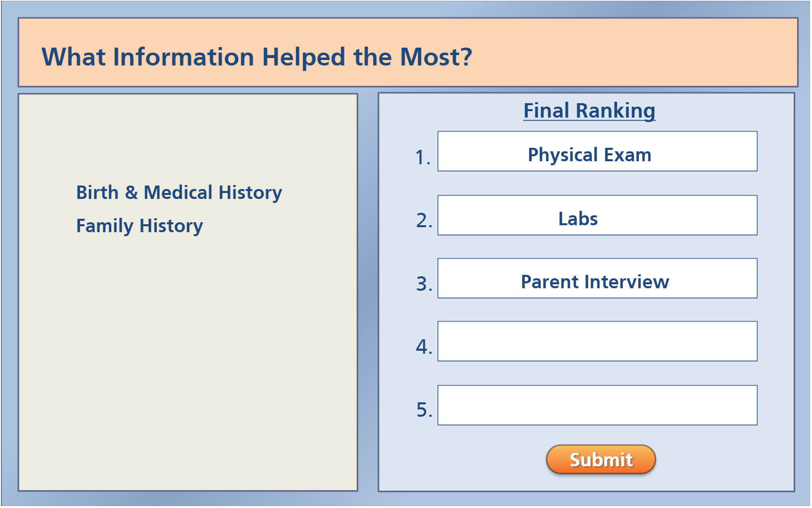Click the rank number 2 label
The width and height of the screenshot is (812, 508).
tap(424, 221)
